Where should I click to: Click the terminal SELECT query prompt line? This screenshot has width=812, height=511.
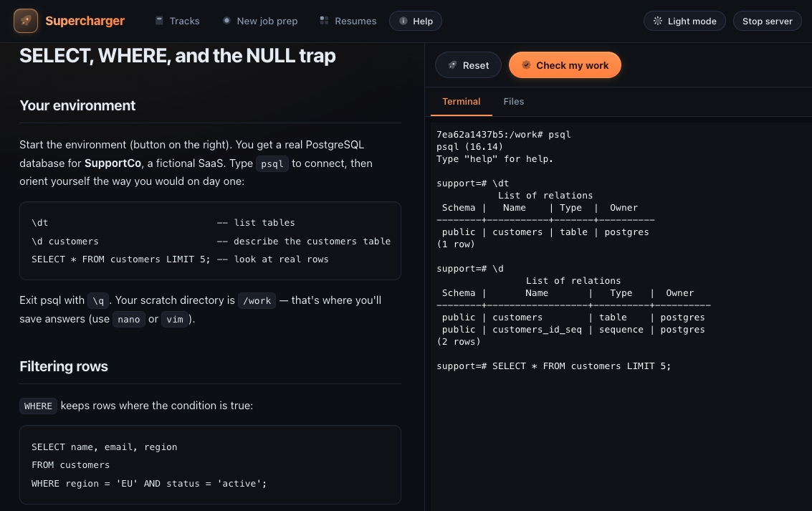pos(553,366)
